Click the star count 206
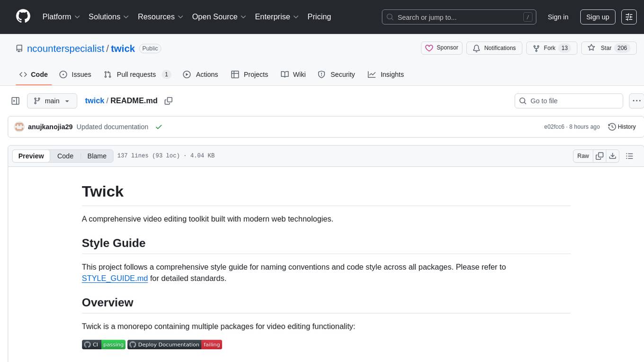 622,48
